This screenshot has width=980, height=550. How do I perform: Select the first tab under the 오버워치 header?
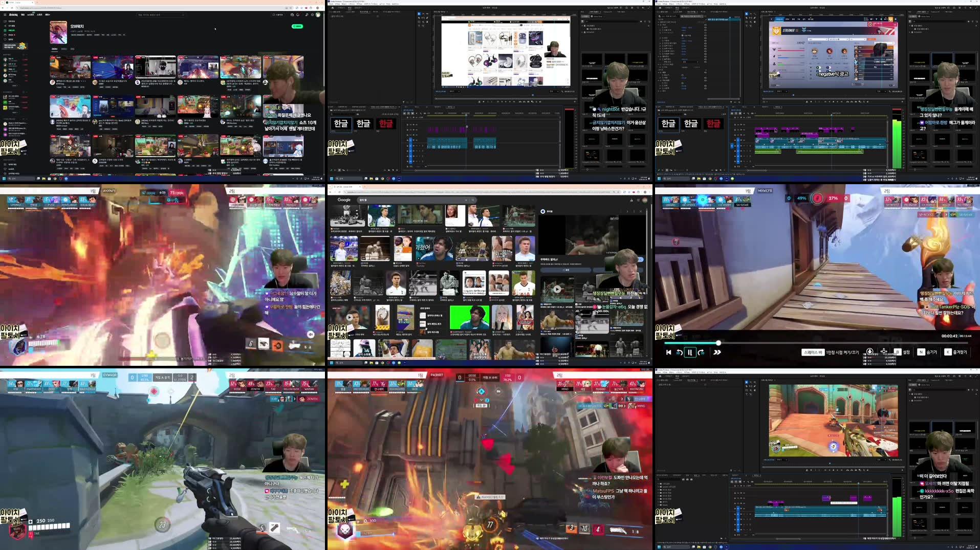point(54,49)
